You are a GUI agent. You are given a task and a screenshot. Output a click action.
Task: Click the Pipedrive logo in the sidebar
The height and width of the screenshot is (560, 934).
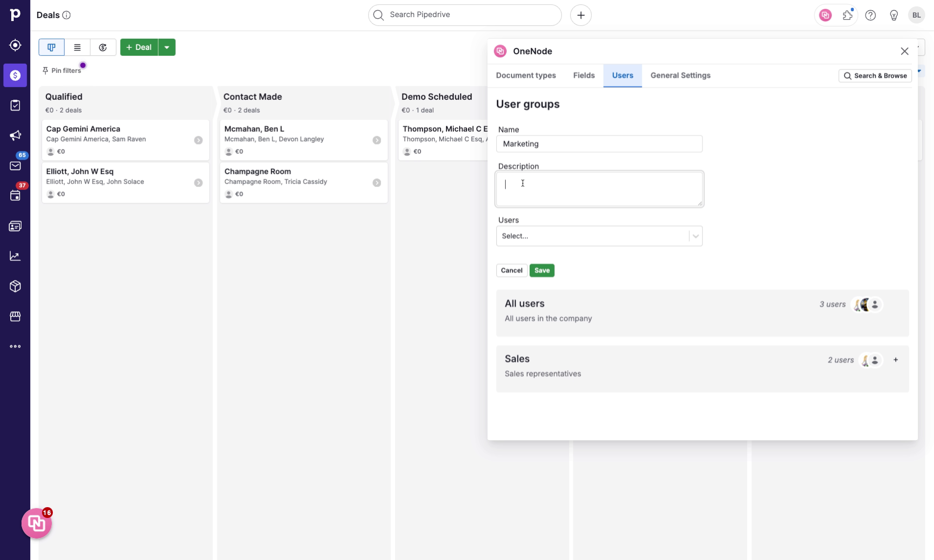click(x=15, y=15)
